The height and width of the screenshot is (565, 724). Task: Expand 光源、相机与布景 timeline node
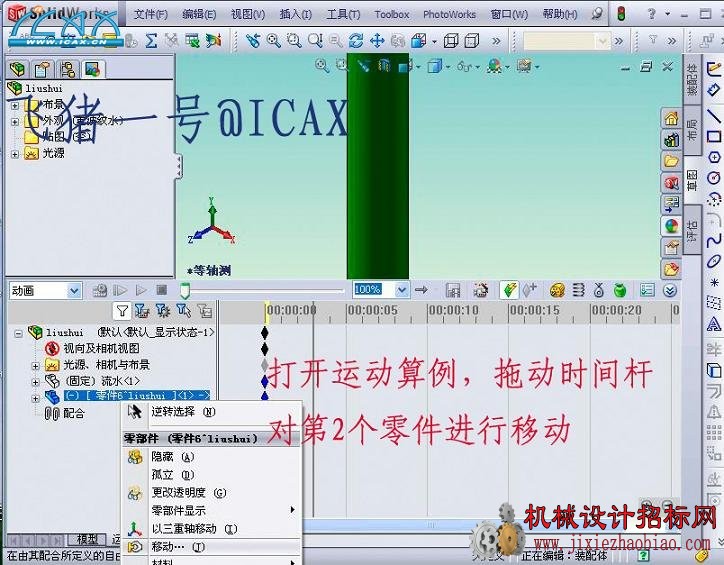point(36,366)
